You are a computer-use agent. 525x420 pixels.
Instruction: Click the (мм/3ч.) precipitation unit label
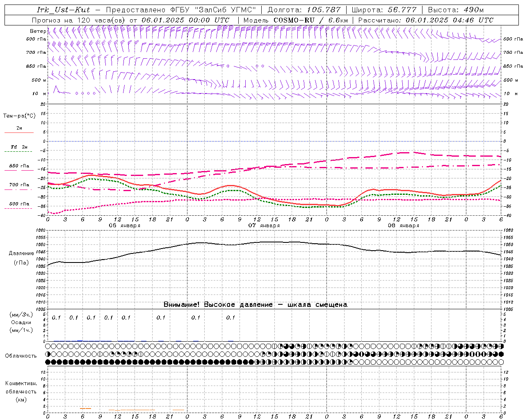point(21,315)
